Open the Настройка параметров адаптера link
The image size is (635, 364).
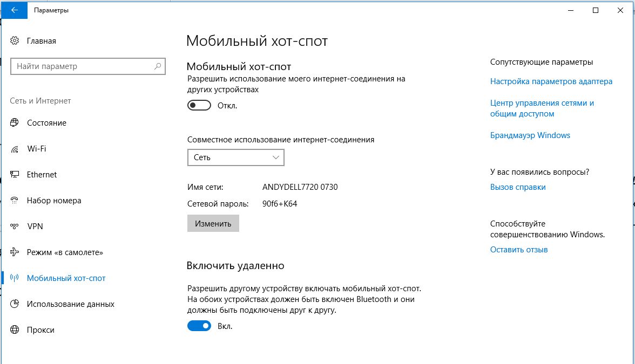[551, 81]
